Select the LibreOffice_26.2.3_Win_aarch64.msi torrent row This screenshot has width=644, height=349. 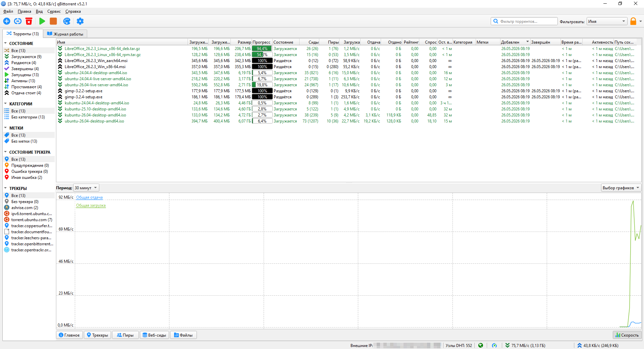tap(349, 61)
